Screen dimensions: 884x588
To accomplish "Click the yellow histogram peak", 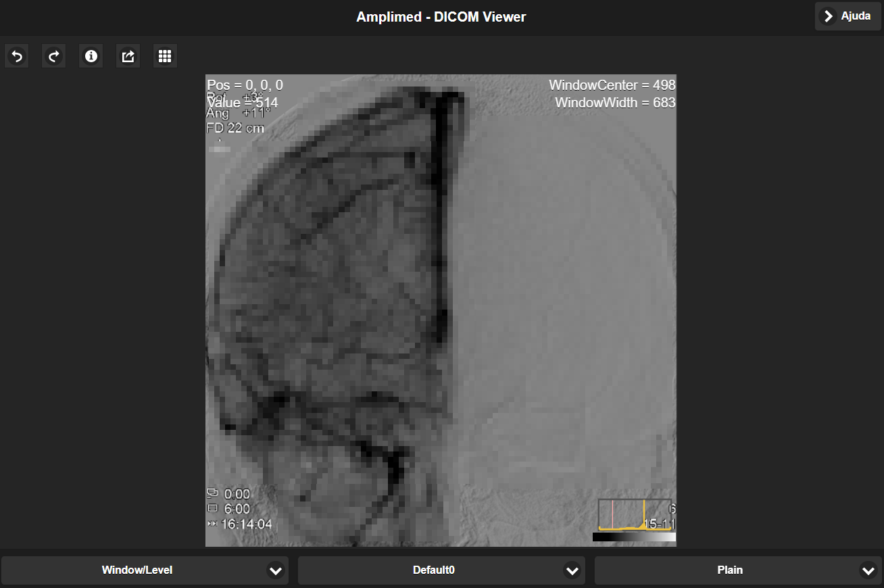I will (x=644, y=515).
